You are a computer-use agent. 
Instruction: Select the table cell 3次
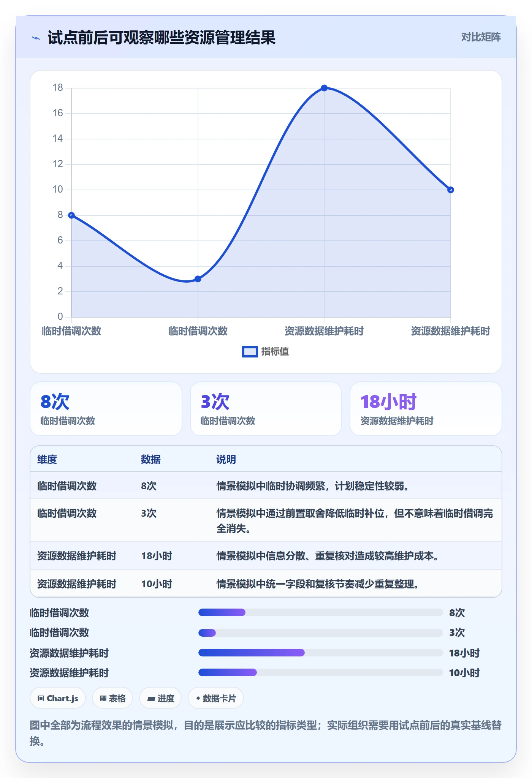[x=149, y=513]
